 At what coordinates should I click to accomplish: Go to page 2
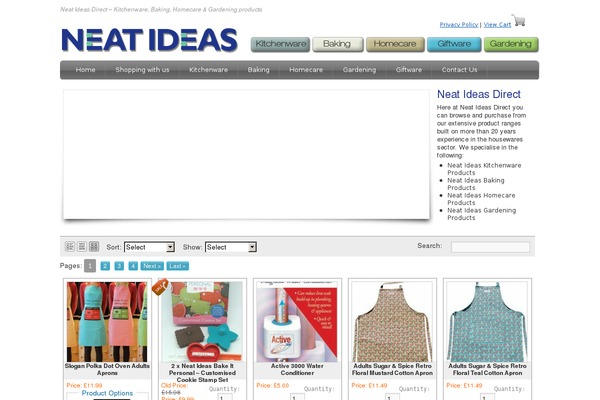[105, 266]
